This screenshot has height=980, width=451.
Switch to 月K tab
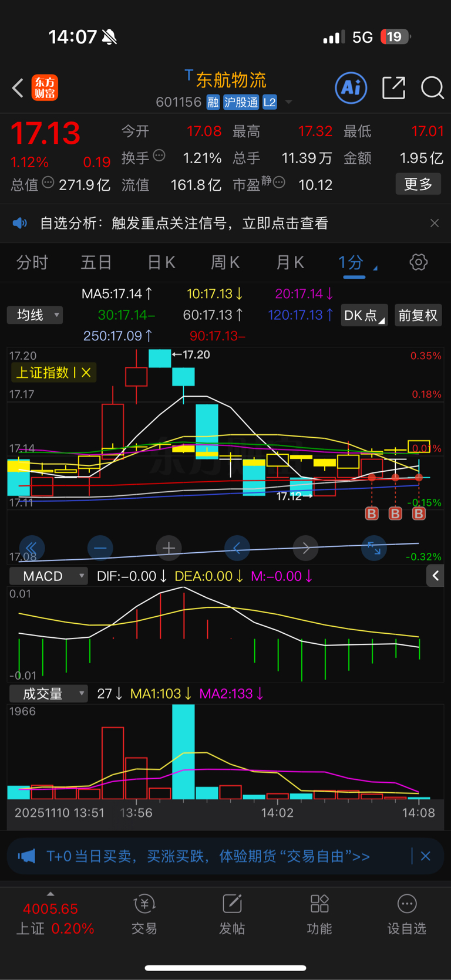tap(290, 262)
